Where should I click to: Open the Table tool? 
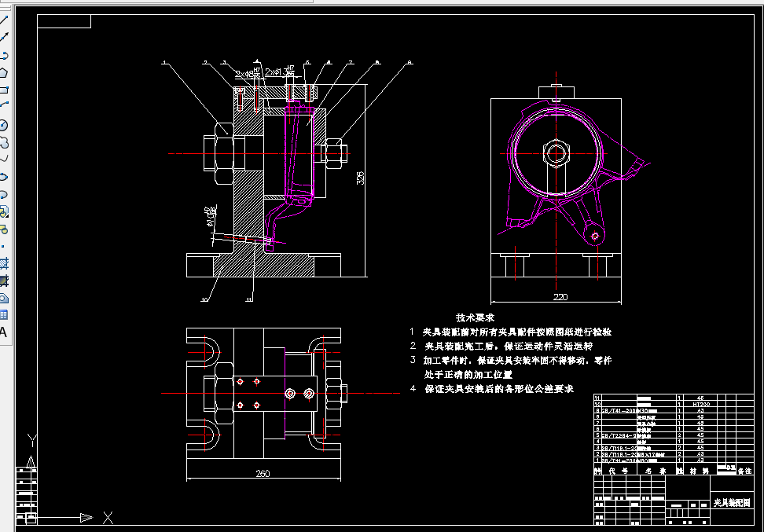(3, 315)
